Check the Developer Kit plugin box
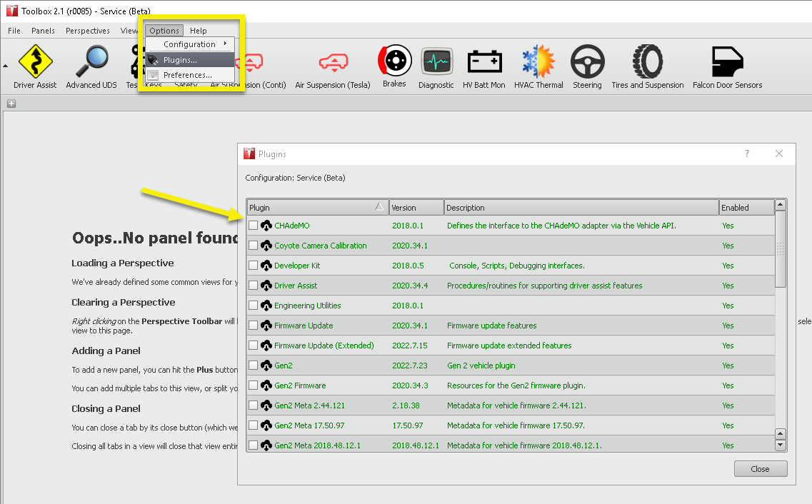Screen dimensions: 812x504 (254, 266)
